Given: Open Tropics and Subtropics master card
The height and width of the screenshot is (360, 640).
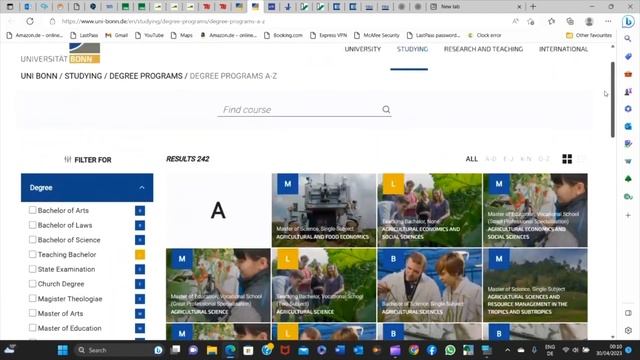Looking at the screenshot, I should (535, 285).
